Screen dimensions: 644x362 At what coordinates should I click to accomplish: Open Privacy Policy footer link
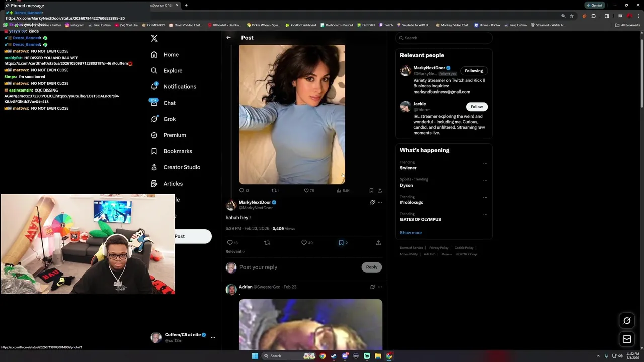click(439, 248)
